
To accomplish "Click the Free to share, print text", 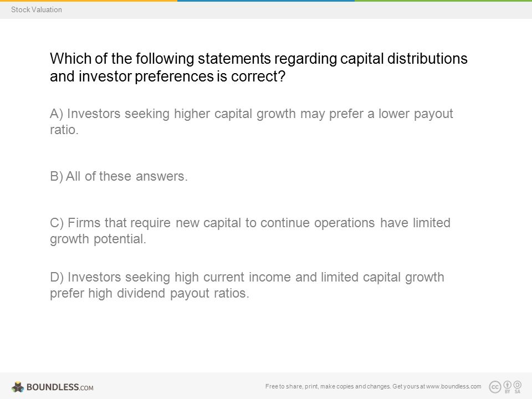I will point(292,386).
